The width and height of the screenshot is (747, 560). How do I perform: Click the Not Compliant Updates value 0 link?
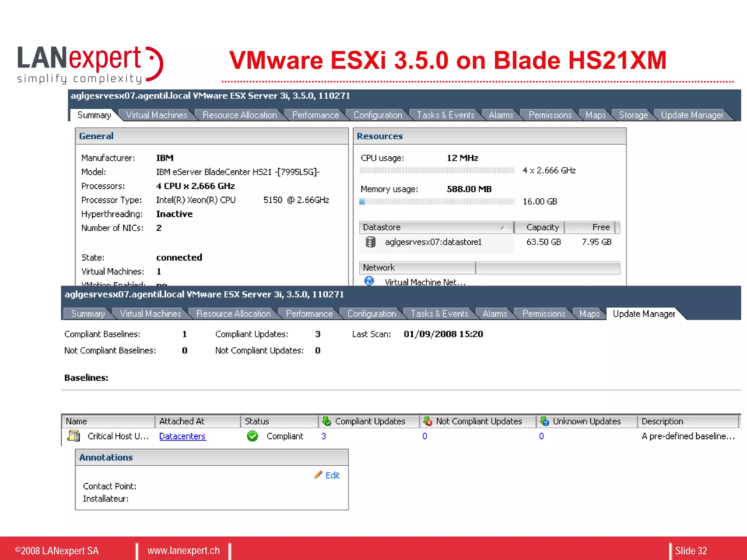click(425, 436)
